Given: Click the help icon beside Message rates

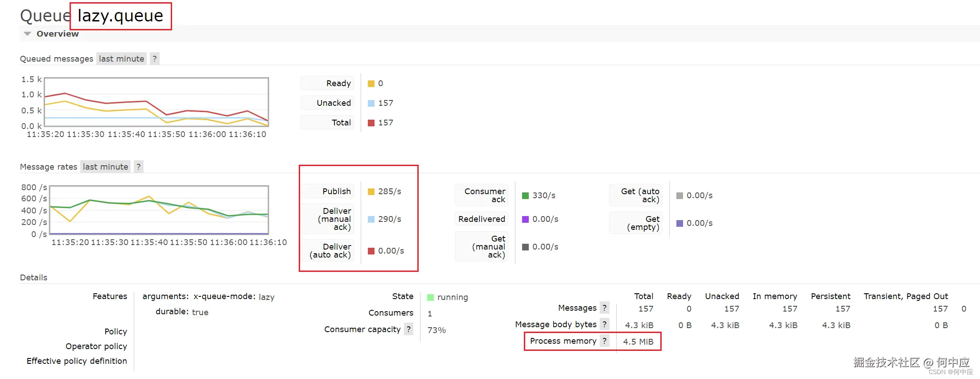Looking at the screenshot, I should pos(139,167).
